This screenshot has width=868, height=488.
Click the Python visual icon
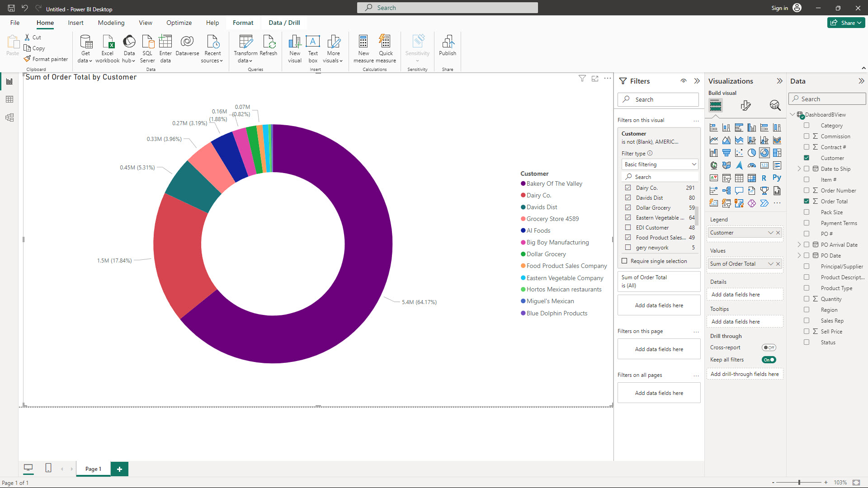tap(777, 178)
